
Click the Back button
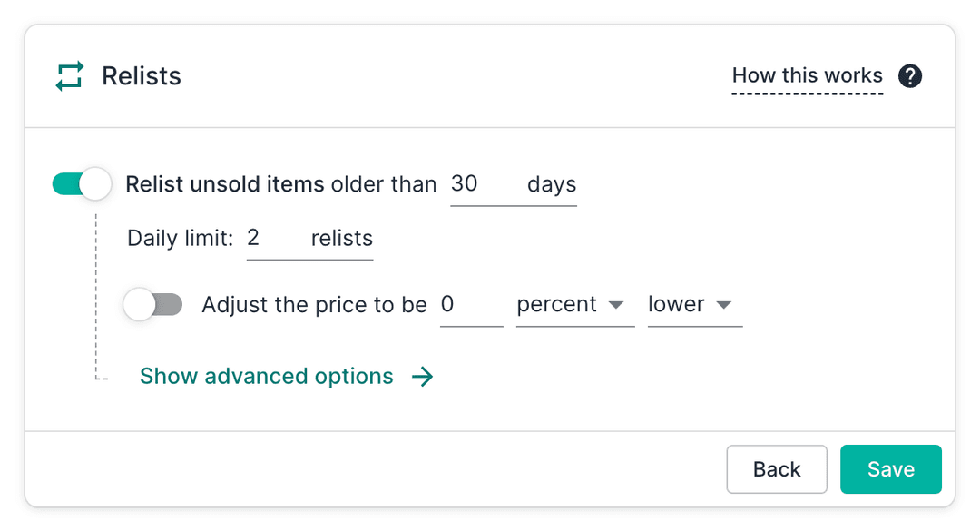tap(777, 469)
